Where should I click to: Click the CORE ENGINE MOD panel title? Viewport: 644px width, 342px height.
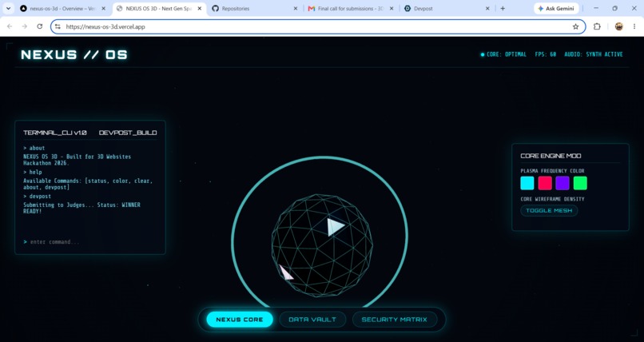click(x=551, y=156)
